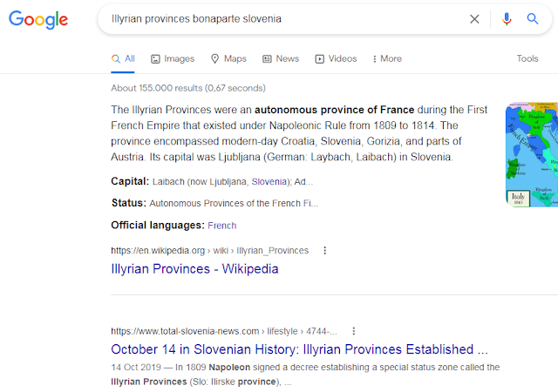Follow the French official language link
This screenshot has height=392, width=558.
222,226
